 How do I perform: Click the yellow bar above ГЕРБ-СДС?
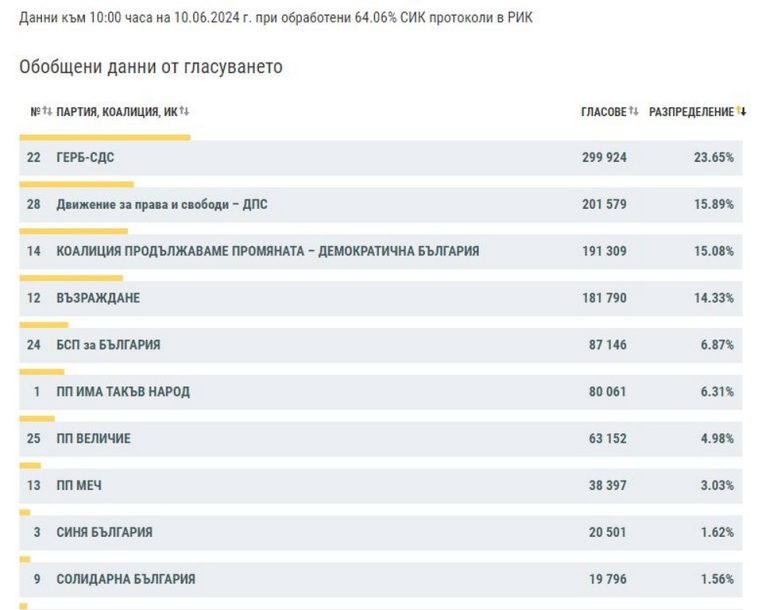pyautogui.click(x=105, y=137)
